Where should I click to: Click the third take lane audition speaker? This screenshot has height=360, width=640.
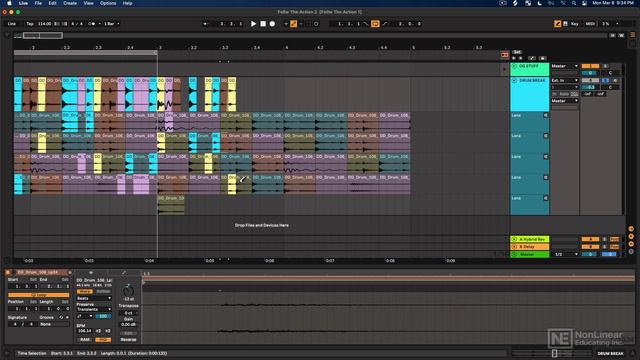pos(545,157)
